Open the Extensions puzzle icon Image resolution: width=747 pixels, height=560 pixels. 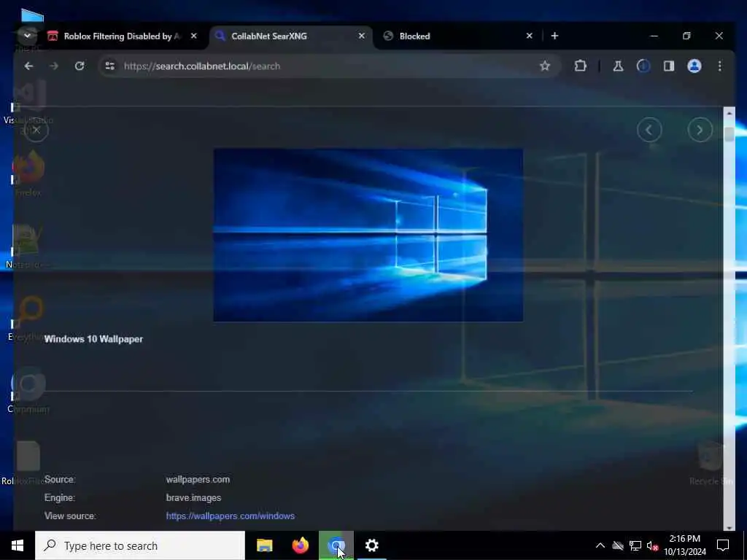tap(580, 66)
